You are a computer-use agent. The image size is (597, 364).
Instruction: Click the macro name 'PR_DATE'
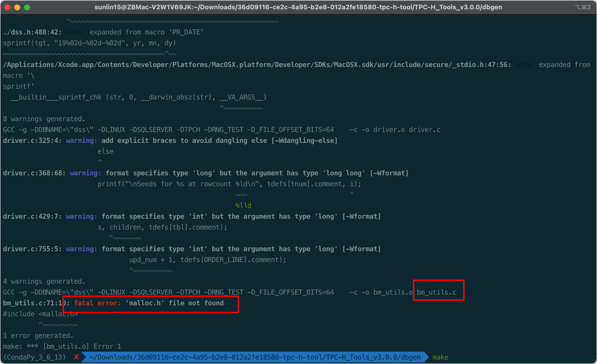pyautogui.click(x=186, y=32)
